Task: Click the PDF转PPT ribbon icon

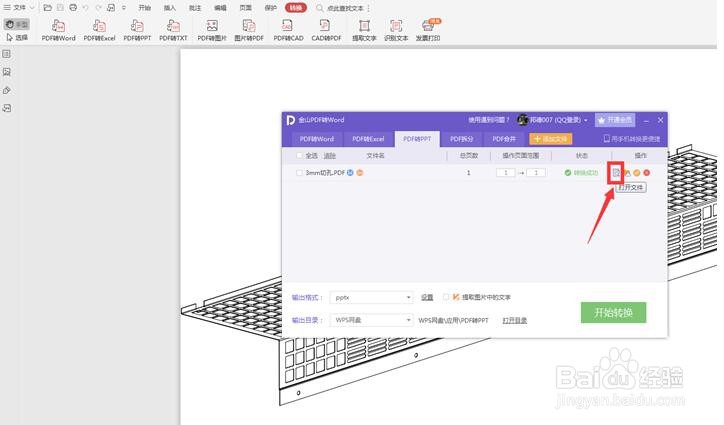Action: 137,30
